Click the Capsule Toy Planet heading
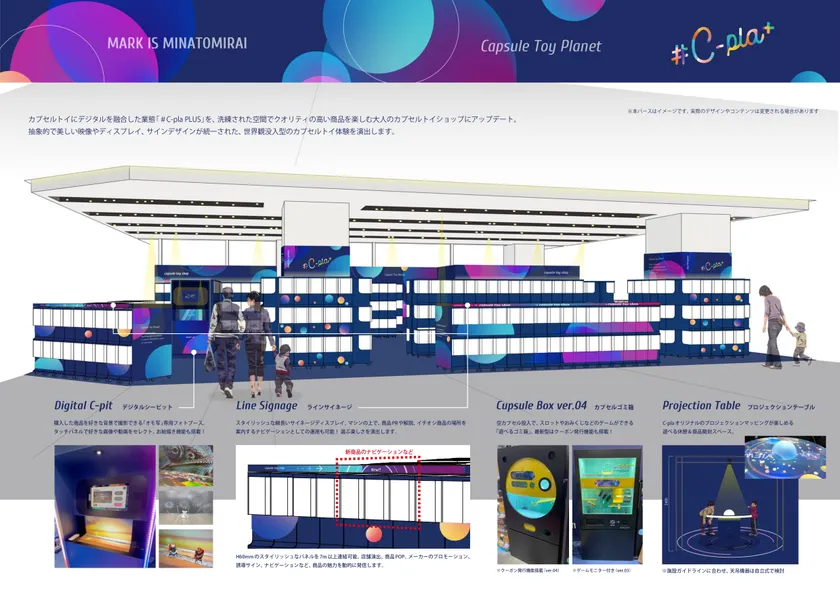Viewport: 840px width, 594px height. point(541,47)
